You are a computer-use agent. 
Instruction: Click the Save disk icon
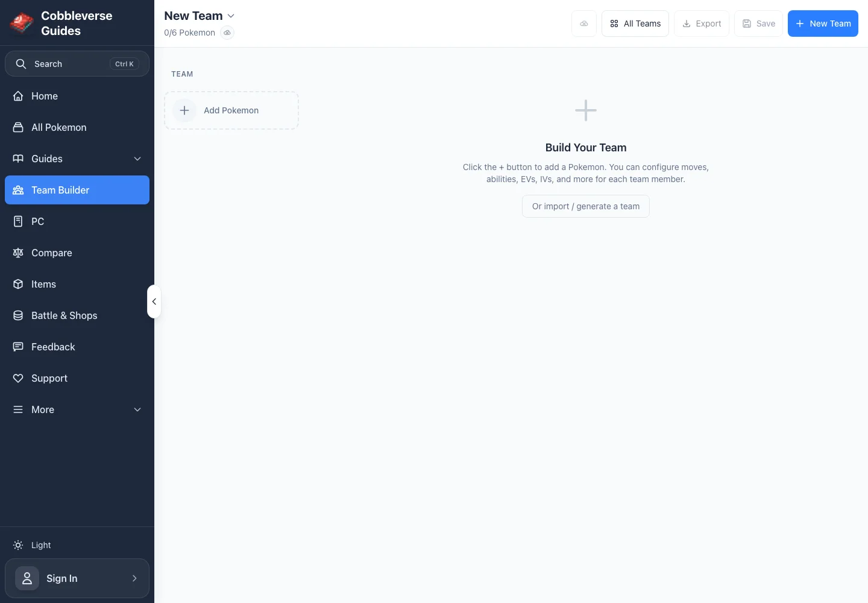[x=747, y=24]
